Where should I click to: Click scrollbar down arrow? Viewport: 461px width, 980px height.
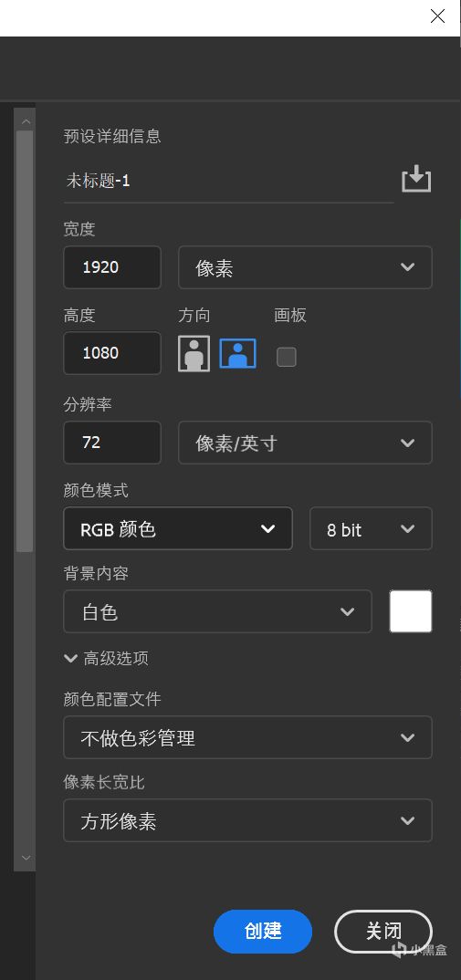coord(26,858)
